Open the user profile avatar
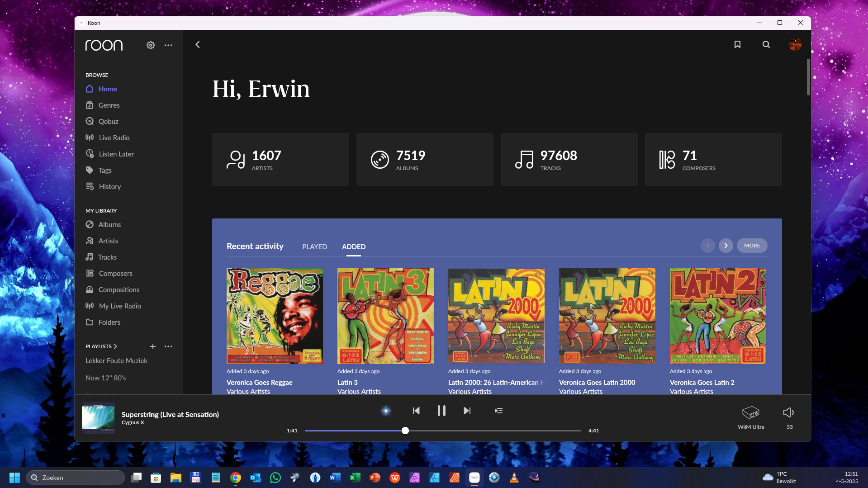The height and width of the screenshot is (488, 868). click(795, 44)
